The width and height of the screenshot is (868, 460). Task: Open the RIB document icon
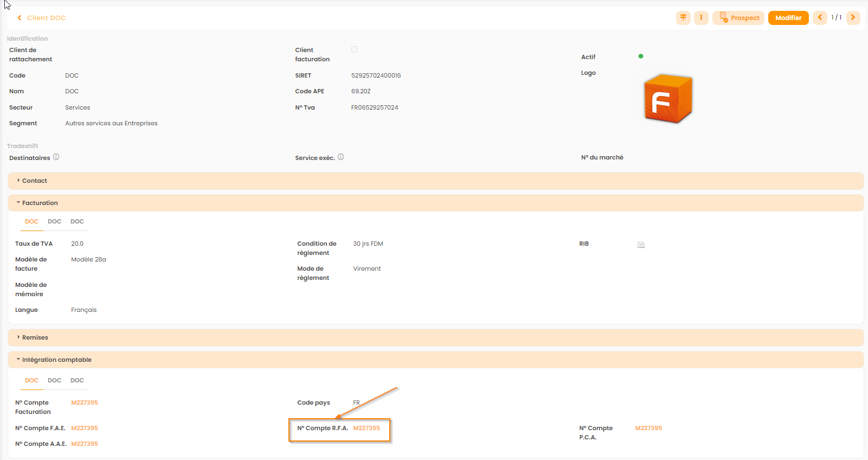point(641,245)
